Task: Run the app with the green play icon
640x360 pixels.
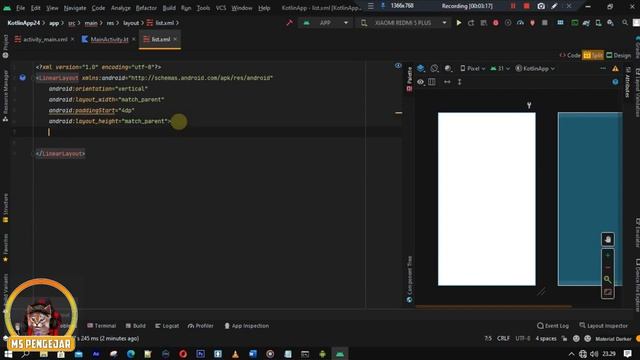Action: tap(459, 23)
